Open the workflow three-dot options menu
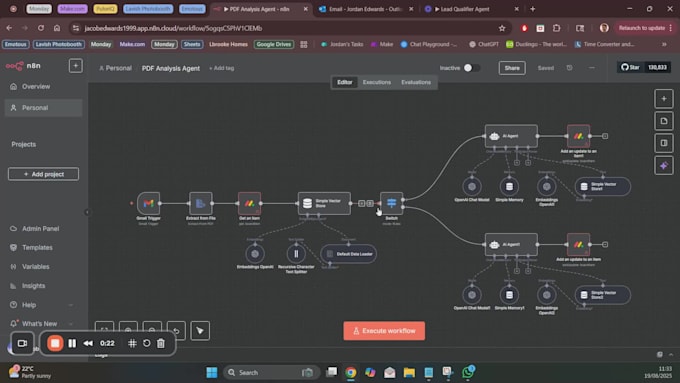Viewport: 680px width, 383px height. pyautogui.click(x=592, y=68)
